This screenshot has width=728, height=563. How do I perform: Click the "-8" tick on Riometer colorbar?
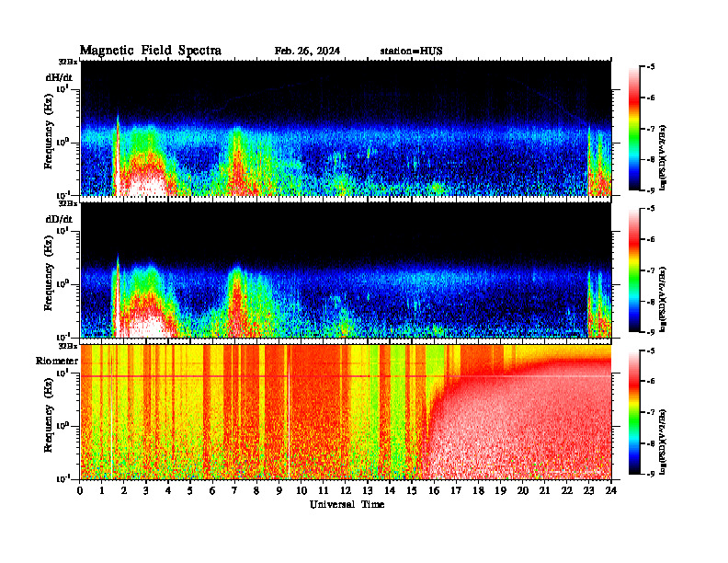click(x=652, y=443)
